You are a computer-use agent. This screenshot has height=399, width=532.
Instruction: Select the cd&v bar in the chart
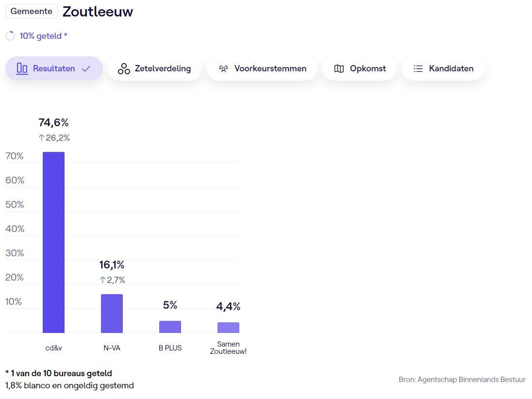[x=53, y=243]
